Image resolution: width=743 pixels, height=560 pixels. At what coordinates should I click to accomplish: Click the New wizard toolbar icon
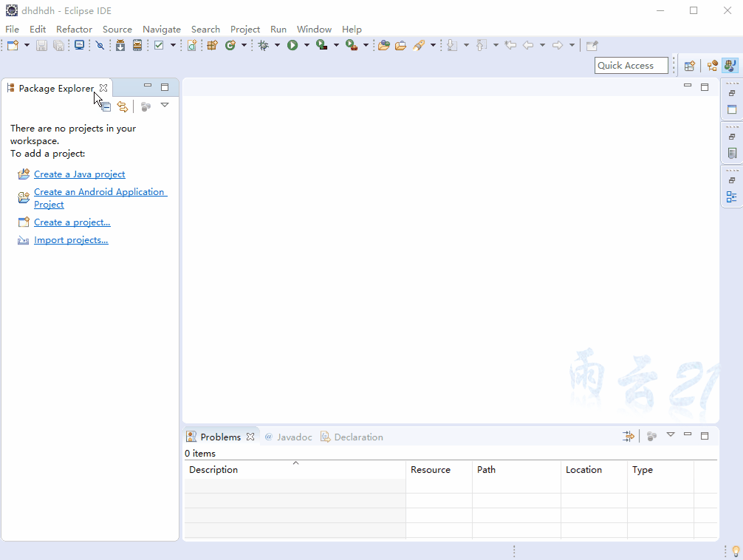point(13,46)
